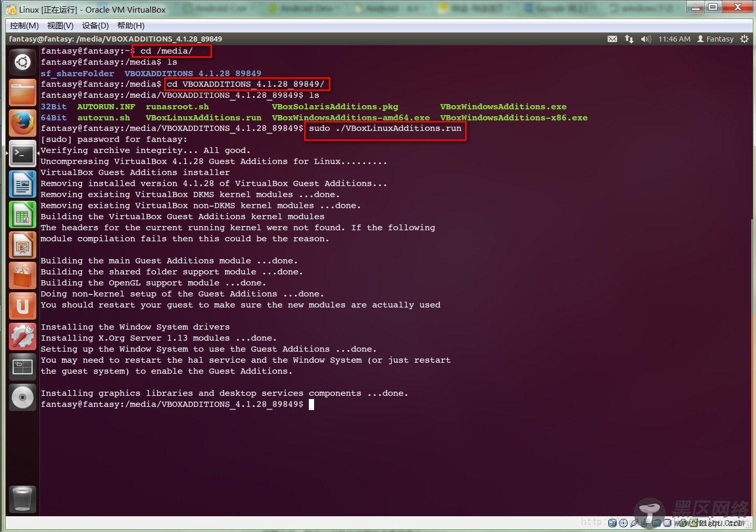Screen dimensions: 756x532
Task: Click the terminal cursor at last prompt
Action: [x=311, y=404]
